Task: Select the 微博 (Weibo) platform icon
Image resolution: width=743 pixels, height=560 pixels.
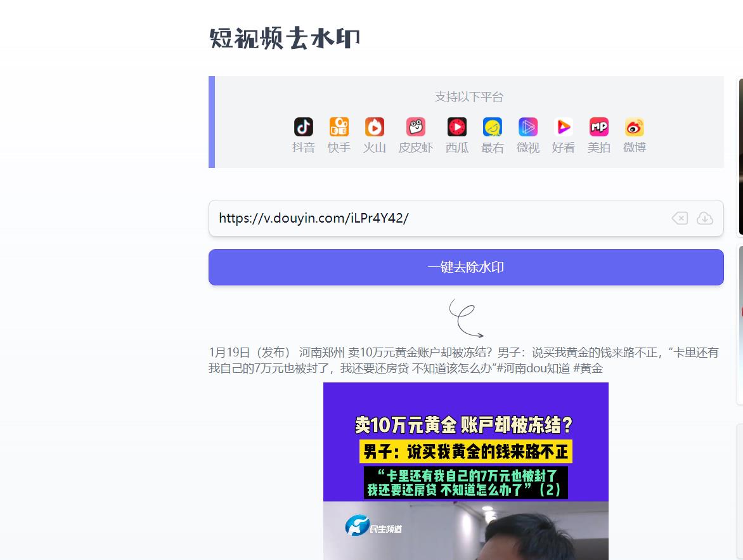Action: click(635, 127)
